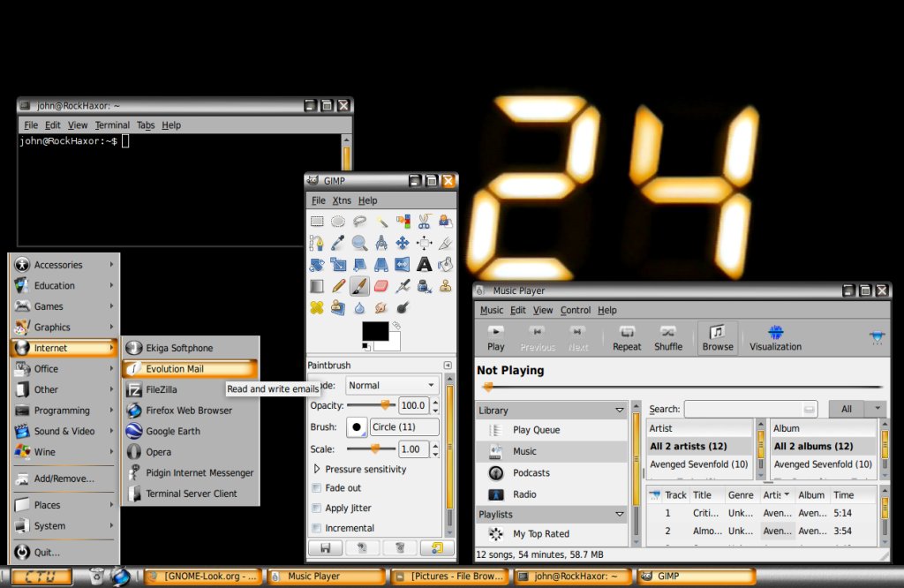Select the Crop knife tool in GIMP
904x588 pixels.
click(x=445, y=243)
